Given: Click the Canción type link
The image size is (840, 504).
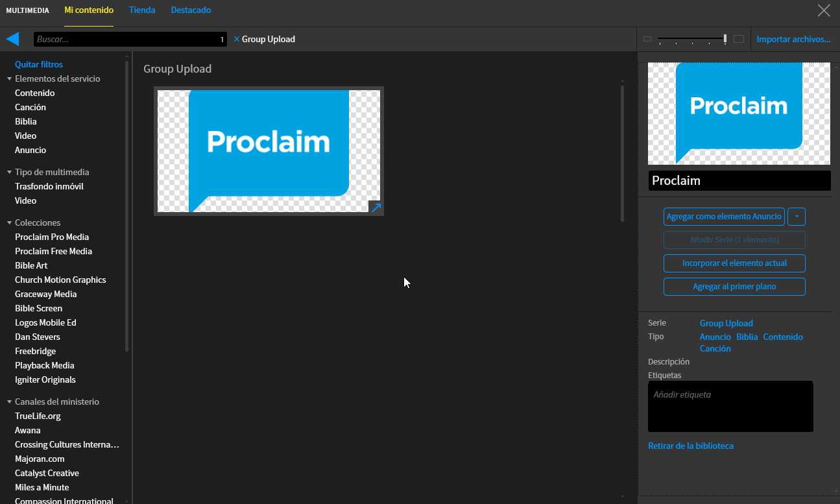Looking at the screenshot, I should click(715, 348).
